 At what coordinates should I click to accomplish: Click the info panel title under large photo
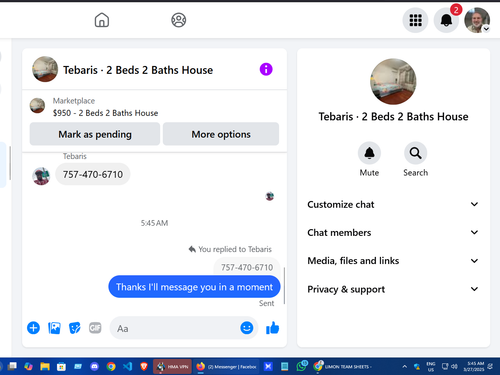[393, 117]
